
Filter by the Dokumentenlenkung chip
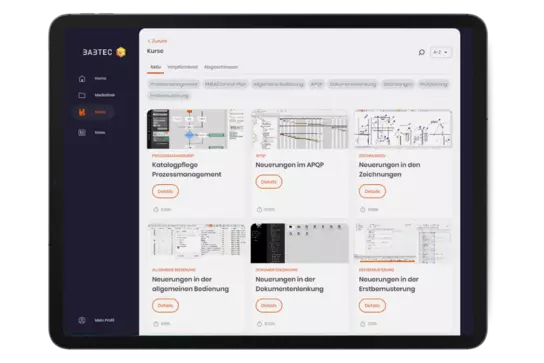pyautogui.click(x=352, y=84)
